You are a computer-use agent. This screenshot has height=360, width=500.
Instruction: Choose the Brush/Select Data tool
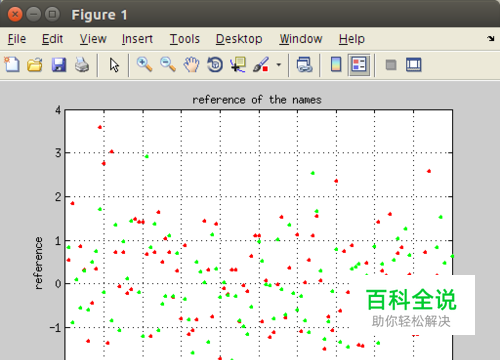(261, 65)
